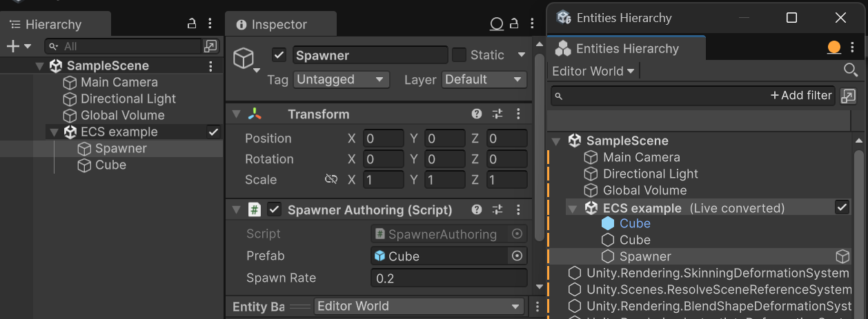Click the Scale Z field

[x=507, y=180]
